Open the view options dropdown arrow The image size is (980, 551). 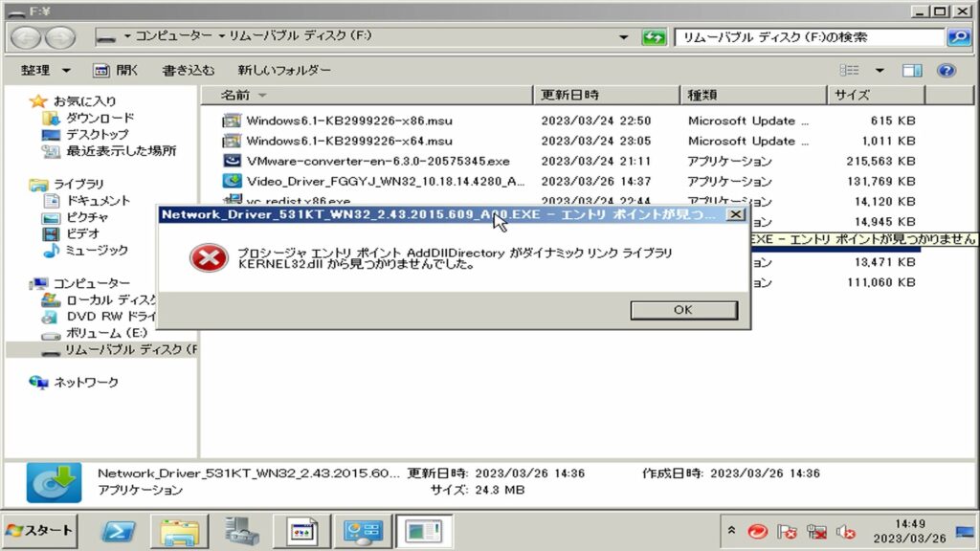pyautogui.click(x=880, y=71)
